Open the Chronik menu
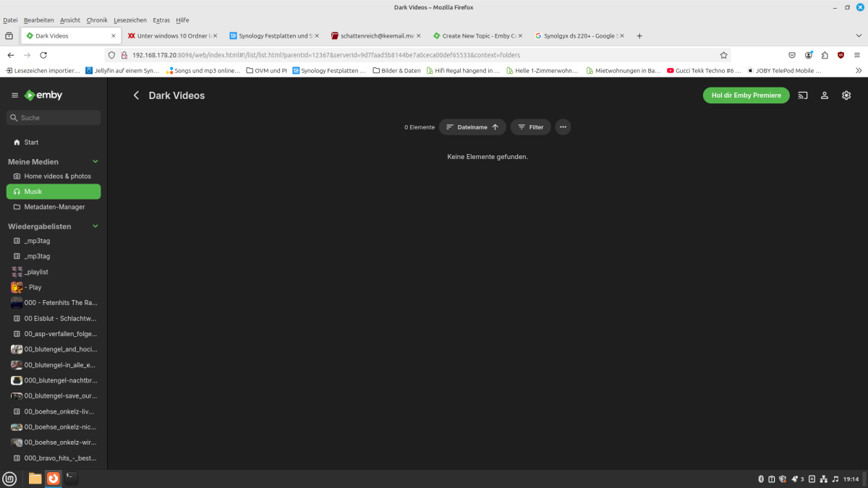The image size is (868, 488). [x=97, y=20]
